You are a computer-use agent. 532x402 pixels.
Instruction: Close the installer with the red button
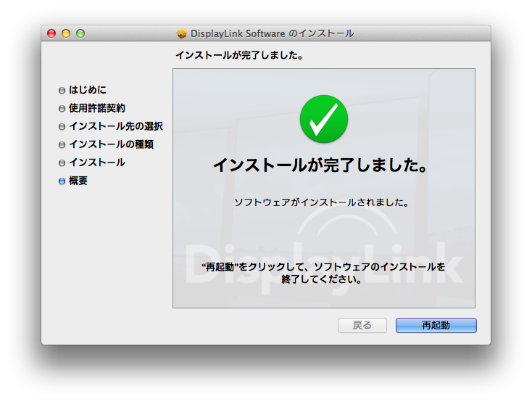pos(51,33)
